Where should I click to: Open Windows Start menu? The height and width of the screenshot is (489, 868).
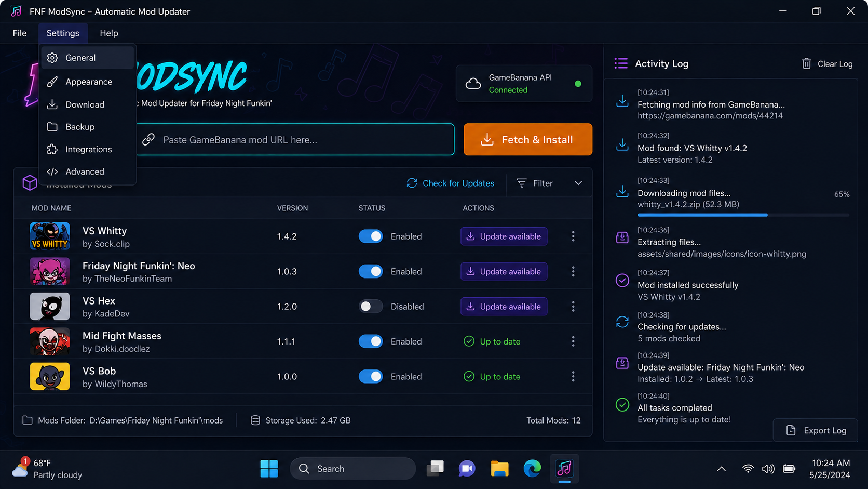[x=269, y=469]
